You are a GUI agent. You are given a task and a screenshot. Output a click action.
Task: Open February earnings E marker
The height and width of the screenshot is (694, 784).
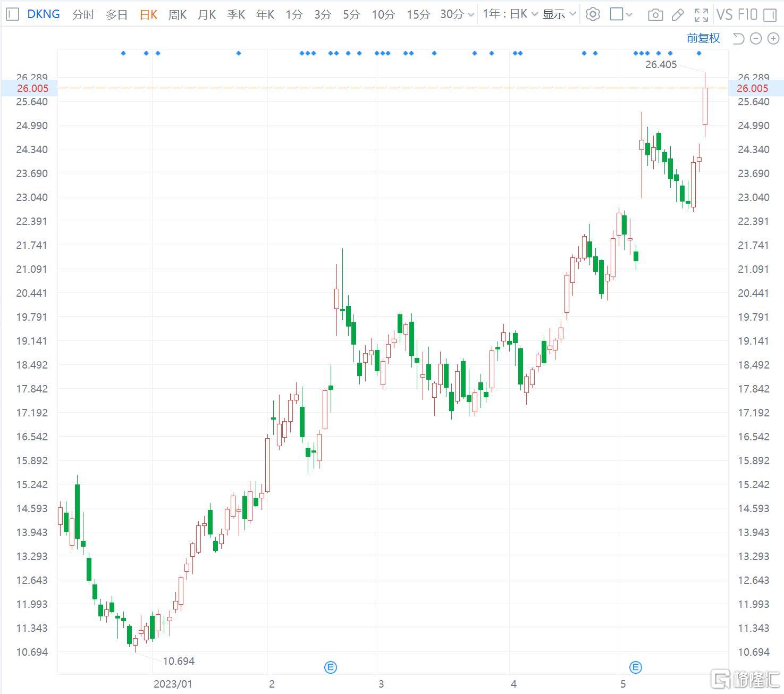(x=331, y=667)
